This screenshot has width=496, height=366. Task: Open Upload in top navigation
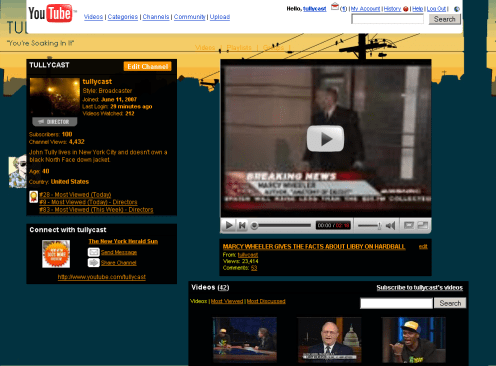(220, 17)
